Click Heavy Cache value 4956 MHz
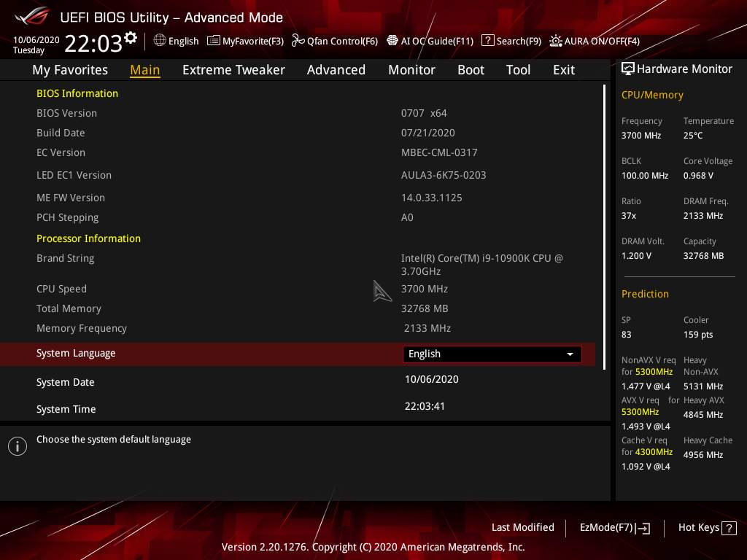The width and height of the screenshot is (747, 560). (703, 455)
